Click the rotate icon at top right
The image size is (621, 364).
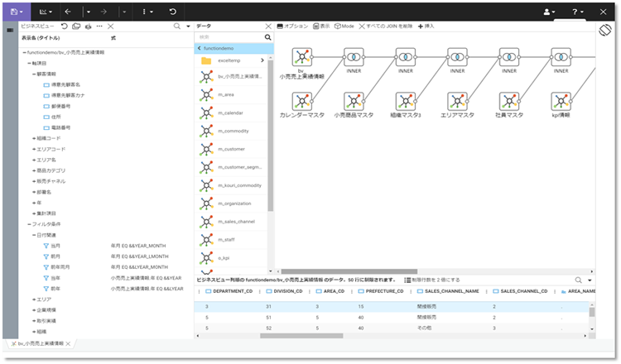(x=605, y=30)
